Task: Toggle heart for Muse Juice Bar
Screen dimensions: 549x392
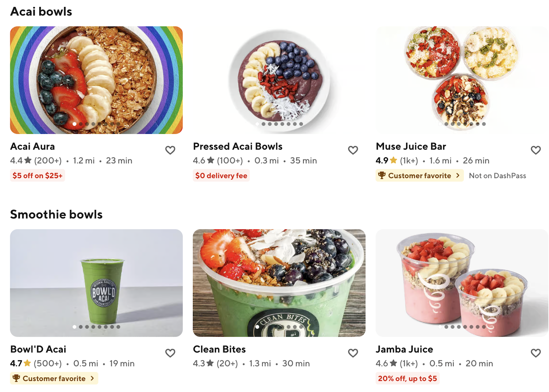Action: (536, 150)
